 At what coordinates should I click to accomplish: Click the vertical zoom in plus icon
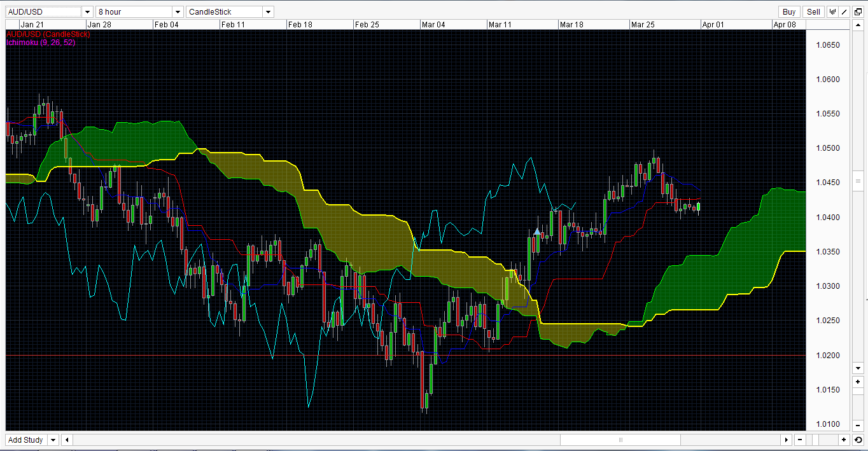[858, 382]
